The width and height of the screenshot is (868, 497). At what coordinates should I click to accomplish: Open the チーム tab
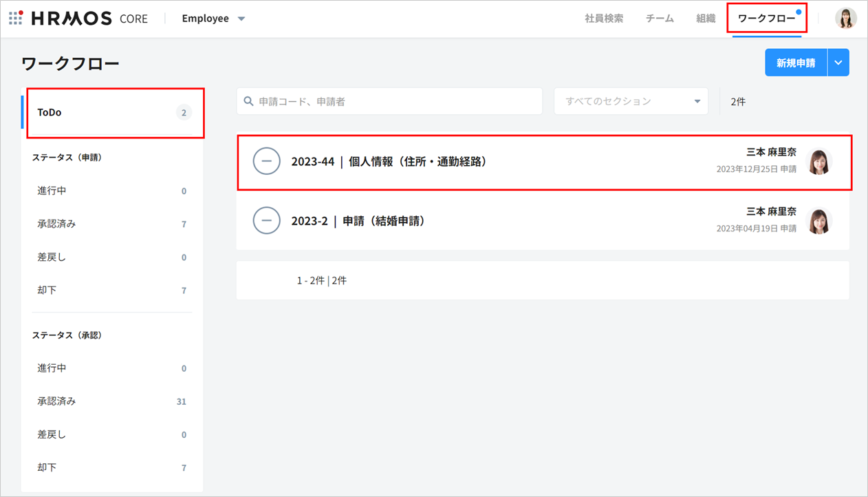click(660, 19)
